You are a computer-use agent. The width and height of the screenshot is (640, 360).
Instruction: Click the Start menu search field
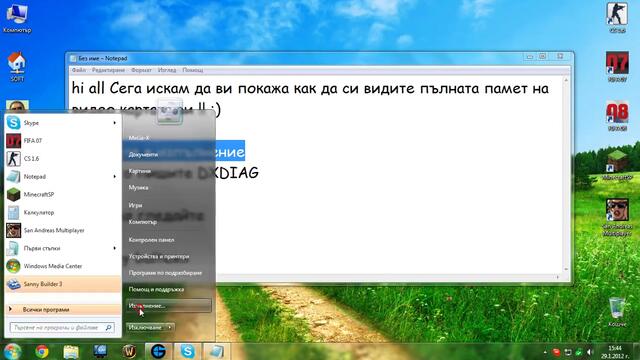click(x=62, y=327)
